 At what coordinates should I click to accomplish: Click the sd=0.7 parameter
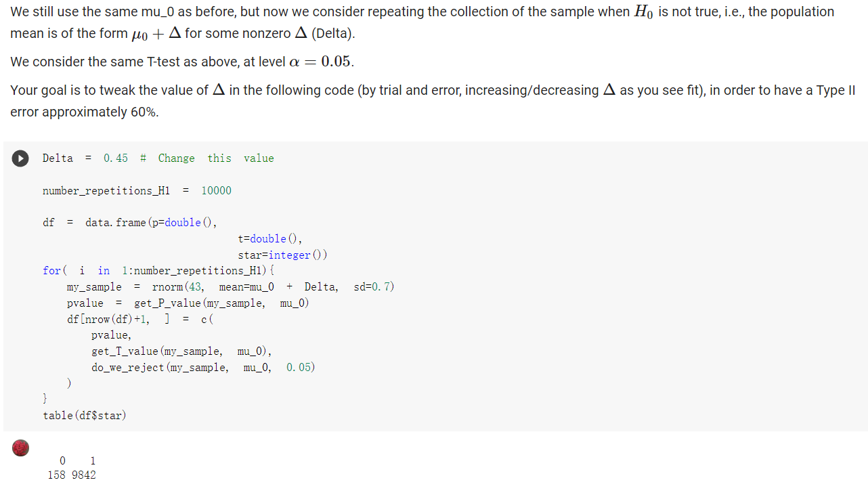click(x=374, y=287)
